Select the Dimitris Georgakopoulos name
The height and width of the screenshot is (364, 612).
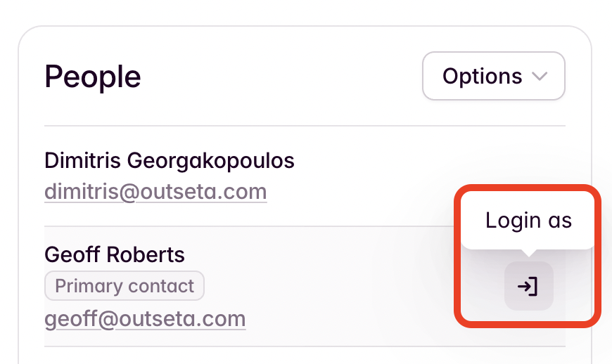tap(170, 160)
